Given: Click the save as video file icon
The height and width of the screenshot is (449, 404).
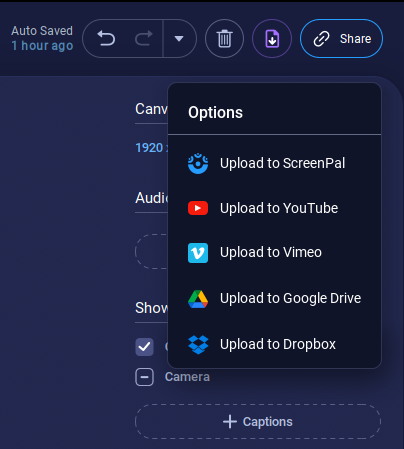Looking at the screenshot, I should (272, 39).
